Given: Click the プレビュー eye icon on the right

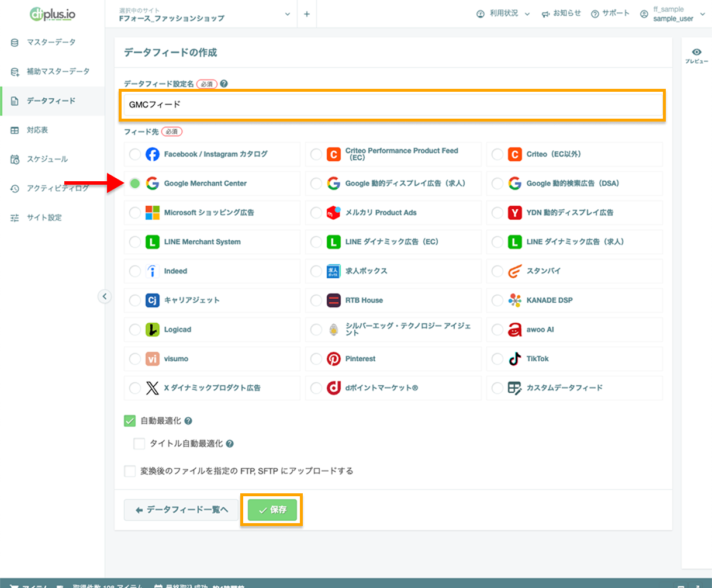Looking at the screenshot, I should click(x=696, y=51).
